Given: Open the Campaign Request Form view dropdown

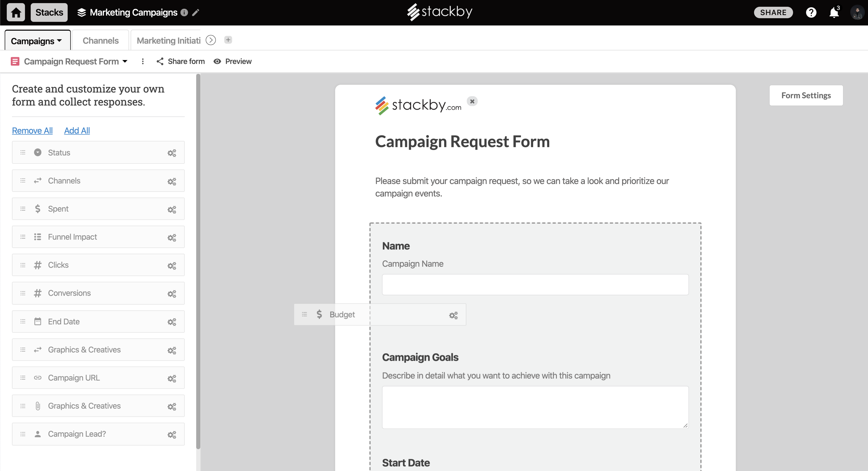Looking at the screenshot, I should 125,61.
